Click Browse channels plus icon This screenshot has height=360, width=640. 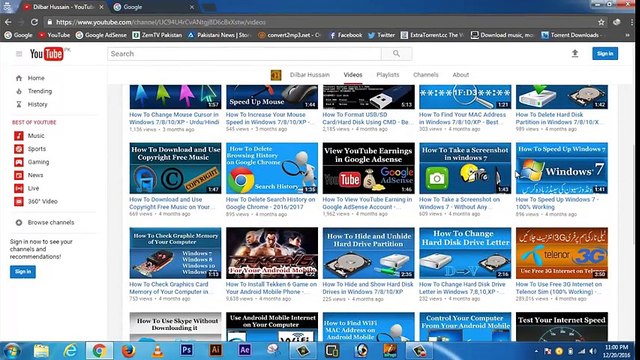click(19, 222)
